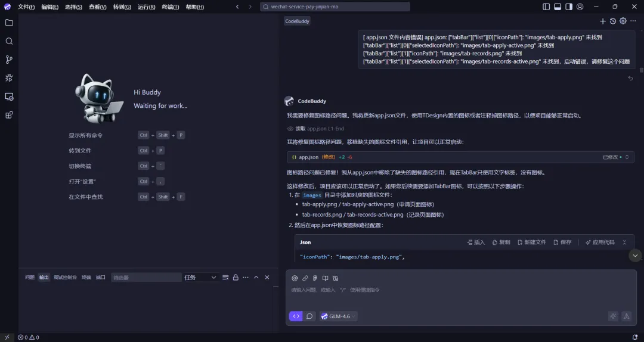Go back with the left arrow in title bar
This screenshot has height=342, width=644.
[x=237, y=7]
